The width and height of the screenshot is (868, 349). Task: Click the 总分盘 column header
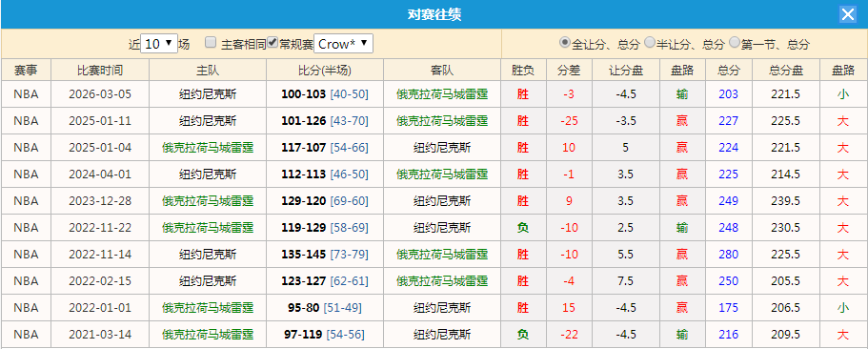[x=786, y=71]
